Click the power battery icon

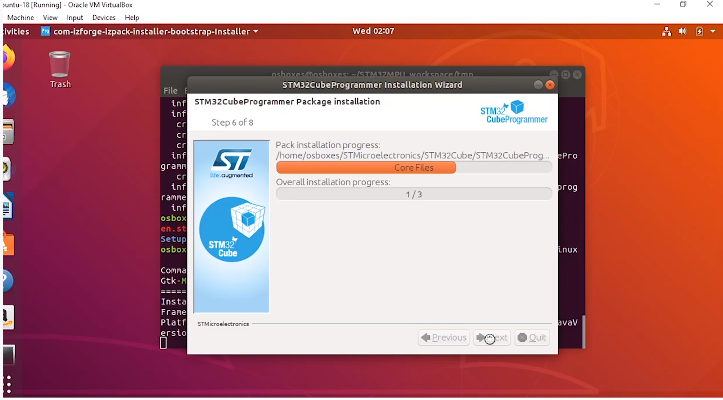coord(699,31)
